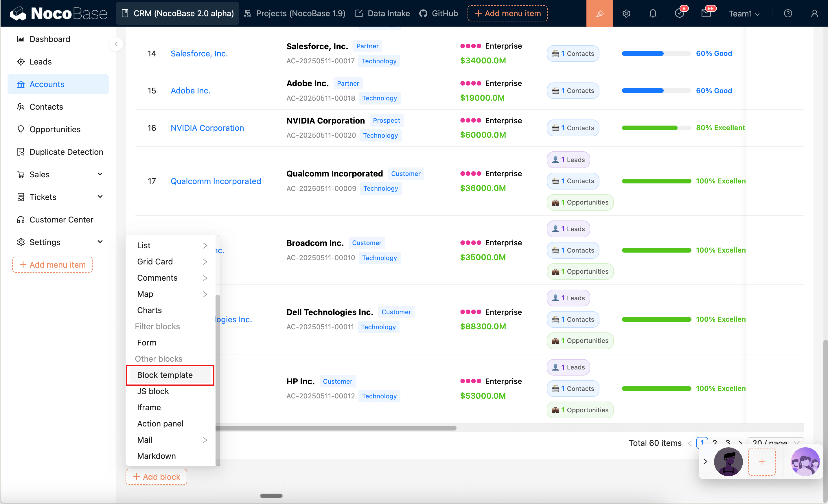Open the notifications bell

[653, 13]
